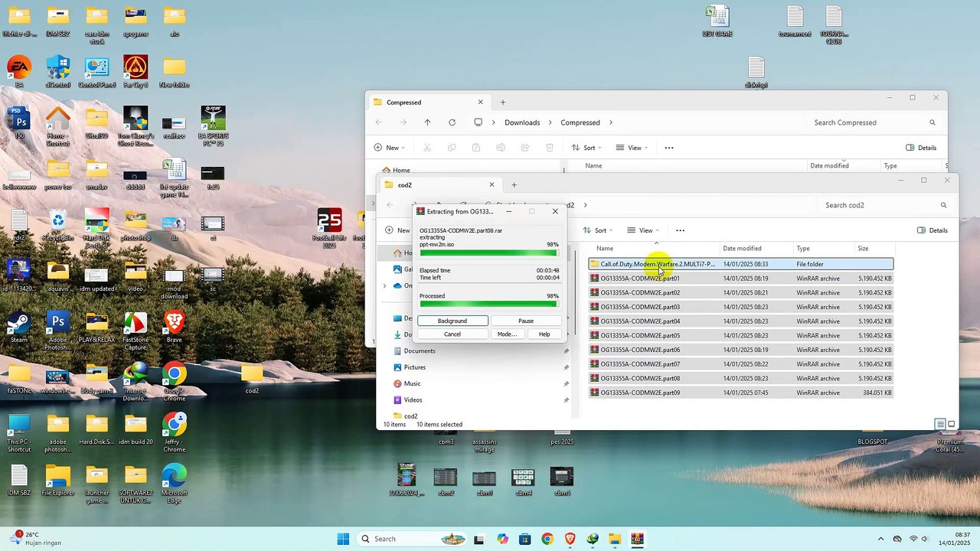Switch cod2 window to large thumbnails view
Screen dimensions: 980x551
pyautogui.click(x=952, y=425)
